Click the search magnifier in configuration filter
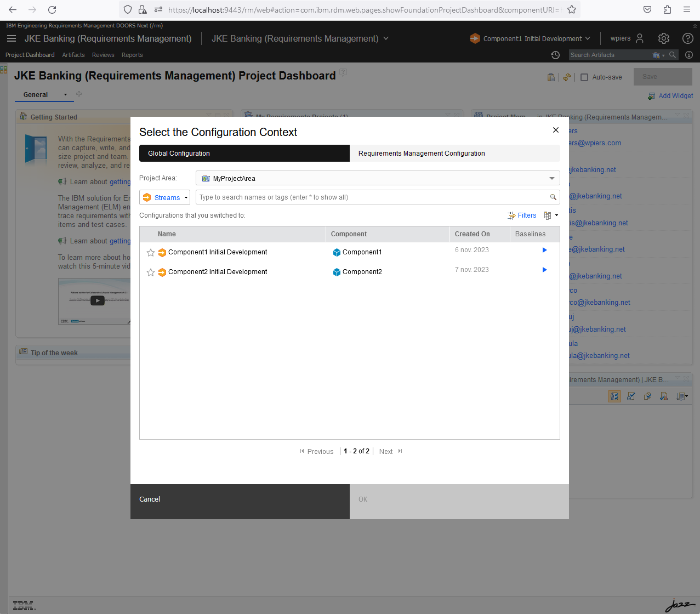 click(553, 197)
